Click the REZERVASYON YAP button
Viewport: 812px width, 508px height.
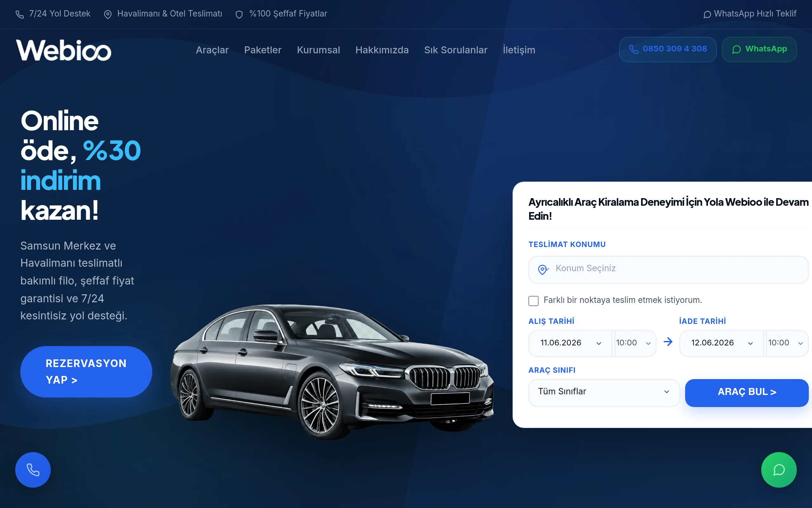(86, 371)
